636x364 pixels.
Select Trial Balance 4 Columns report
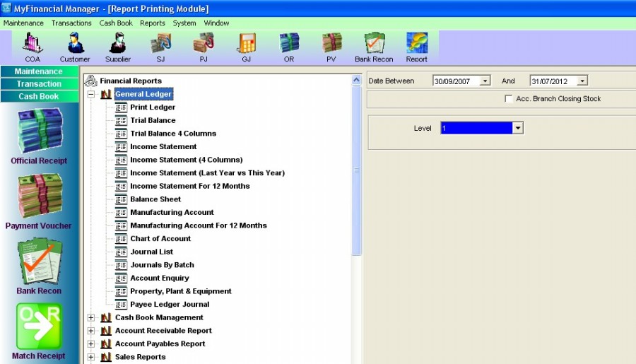tap(173, 134)
